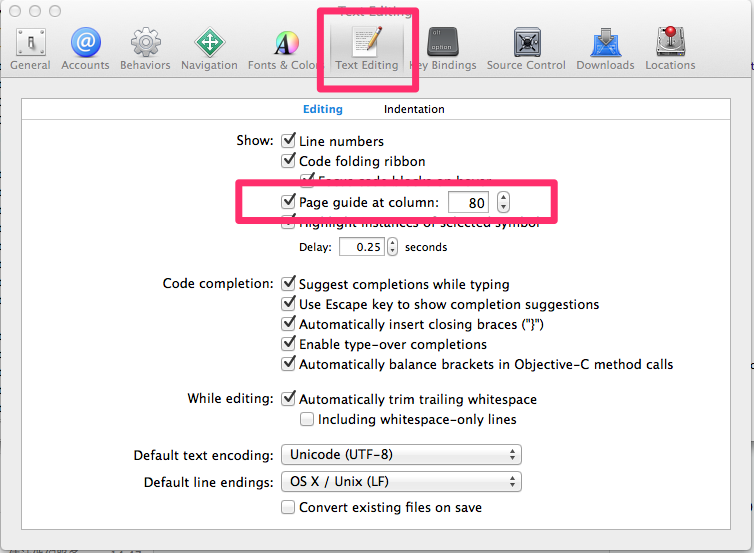Open the Navigation preferences pane
This screenshot has height=553, width=754.
coord(209,48)
